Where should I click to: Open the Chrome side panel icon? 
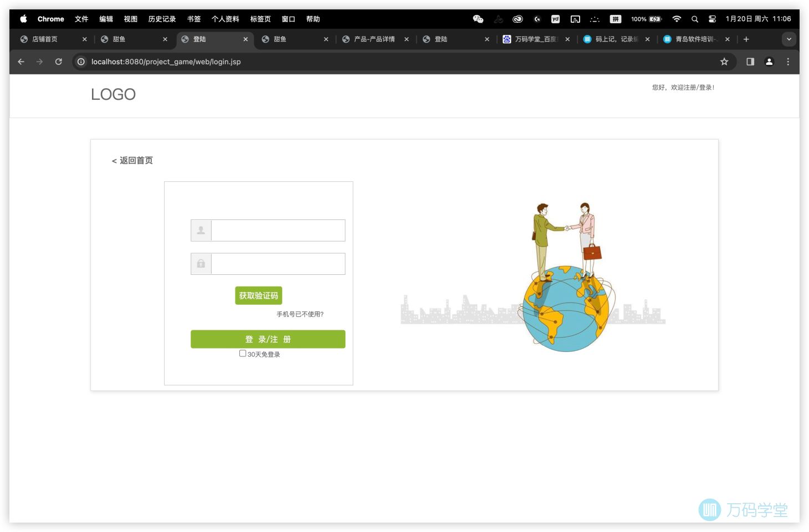tap(750, 62)
